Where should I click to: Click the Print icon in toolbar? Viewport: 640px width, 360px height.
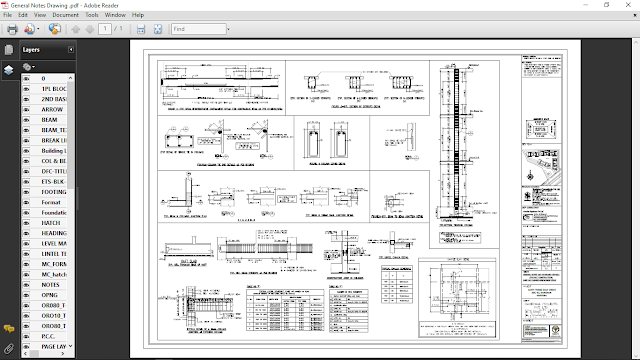pos(12,29)
